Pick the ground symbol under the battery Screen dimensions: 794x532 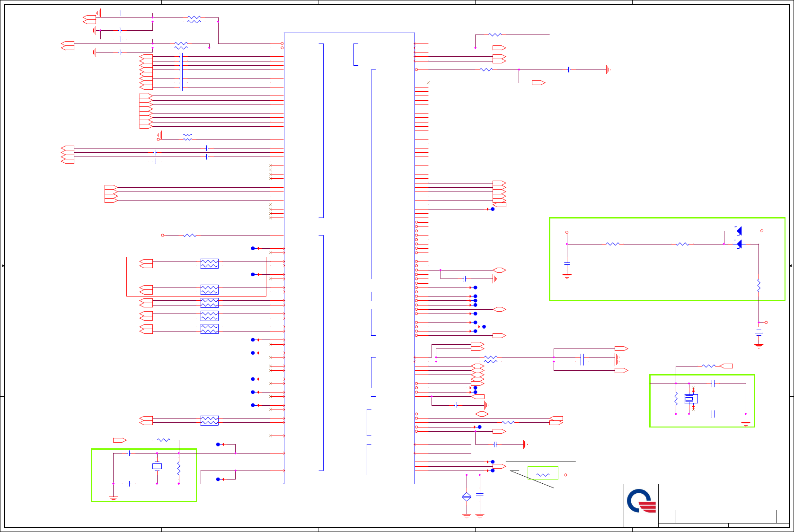point(759,346)
